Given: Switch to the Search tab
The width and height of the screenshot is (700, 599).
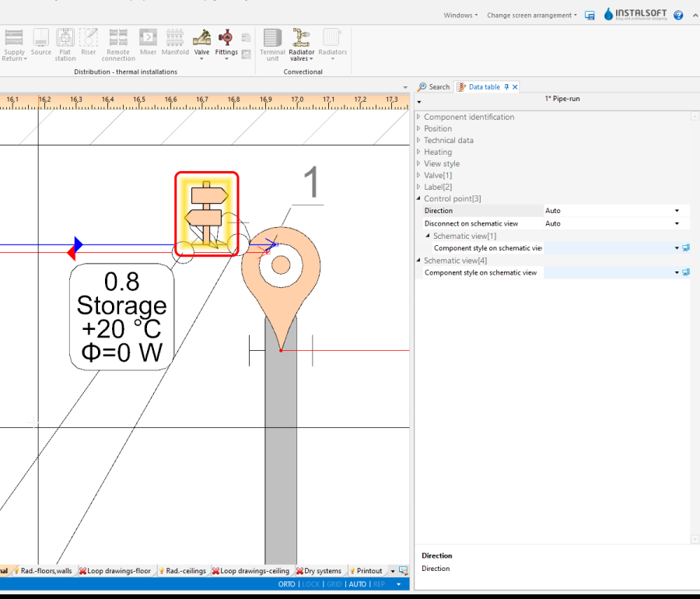Looking at the screenshot, I should point(433,86).
